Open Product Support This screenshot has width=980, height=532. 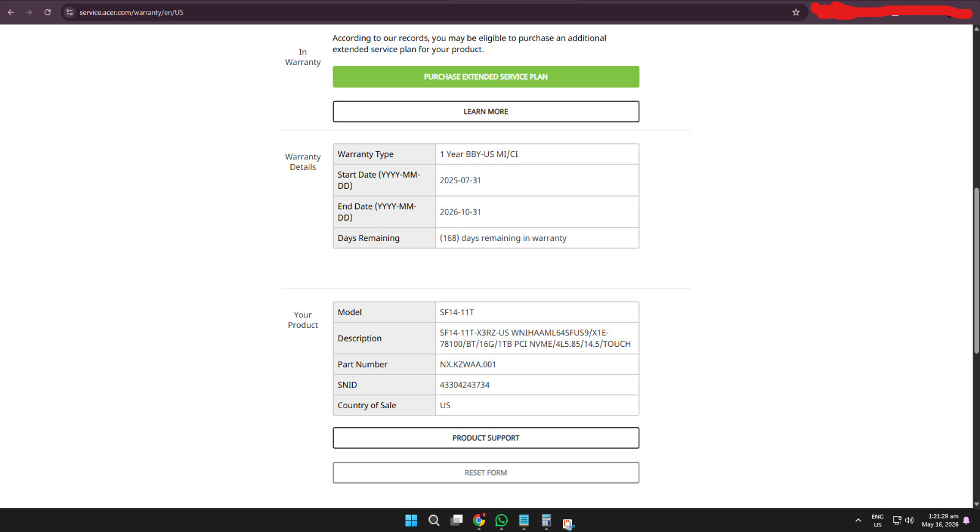(486, 438)
